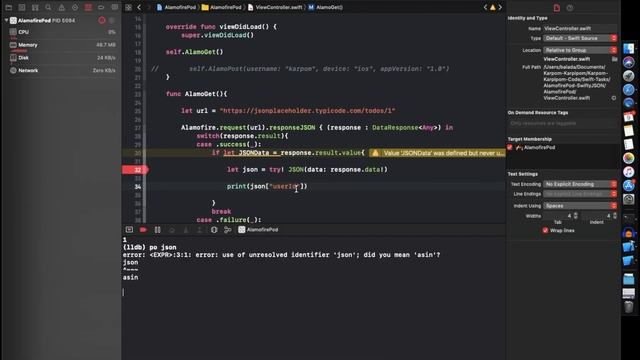This screenshot has height=360, width=640.
Task: Go back in editor history
Action: coord(139,7)
